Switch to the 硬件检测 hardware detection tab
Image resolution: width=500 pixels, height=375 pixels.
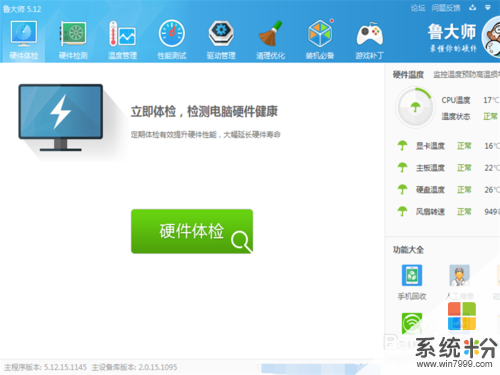click(73, 41)
